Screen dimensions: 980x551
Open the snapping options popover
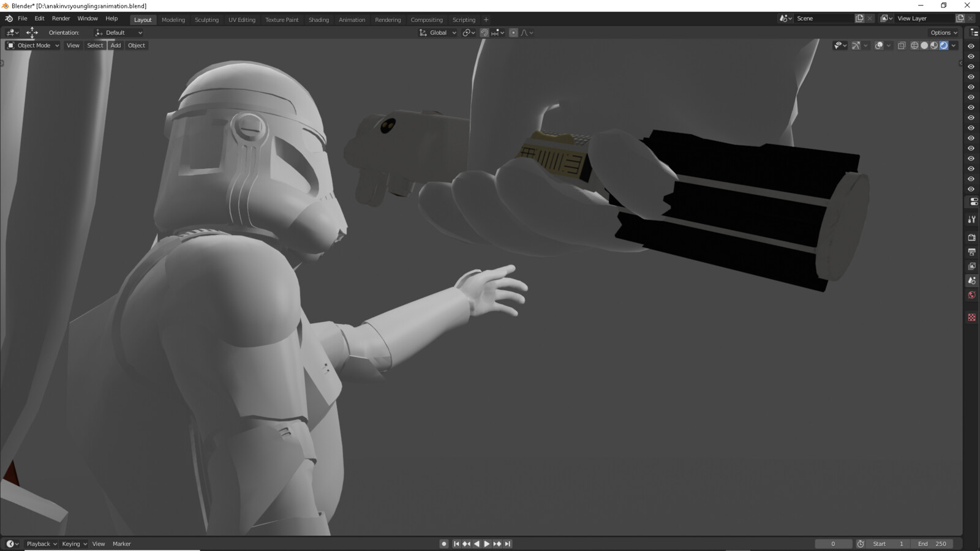498,32
